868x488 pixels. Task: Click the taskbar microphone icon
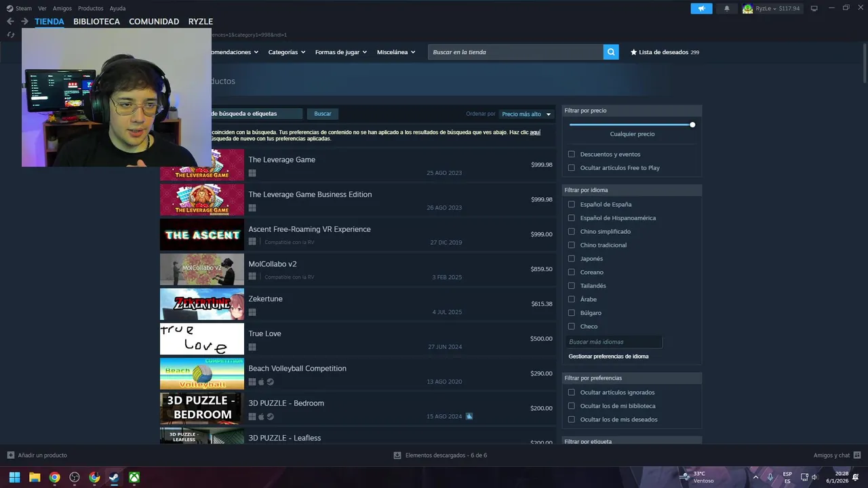pyautogui.click(x=770, y=477)
